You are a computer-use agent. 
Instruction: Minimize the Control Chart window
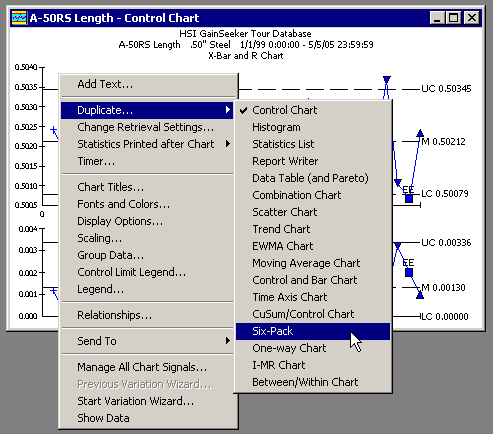pos(438,18)
